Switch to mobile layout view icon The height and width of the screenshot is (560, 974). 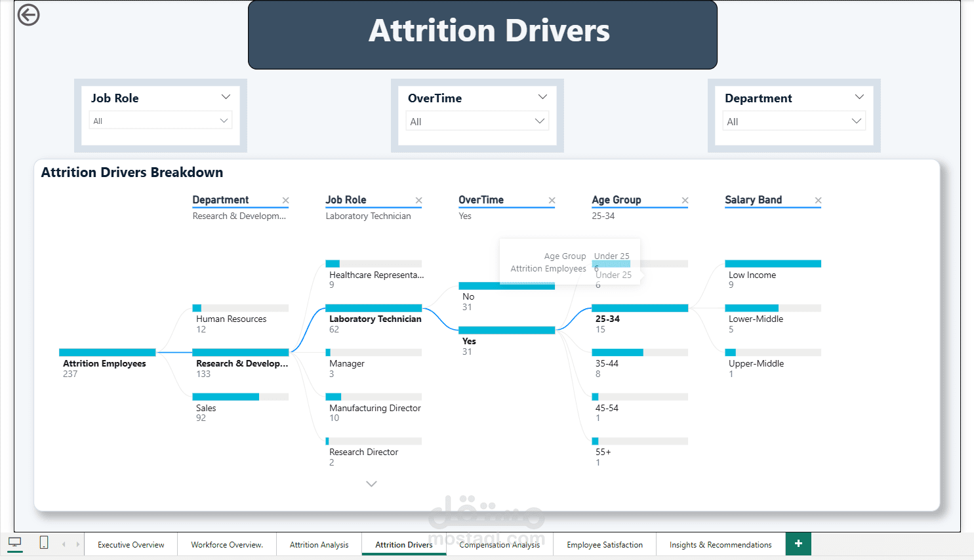click(x=44, y=542)
